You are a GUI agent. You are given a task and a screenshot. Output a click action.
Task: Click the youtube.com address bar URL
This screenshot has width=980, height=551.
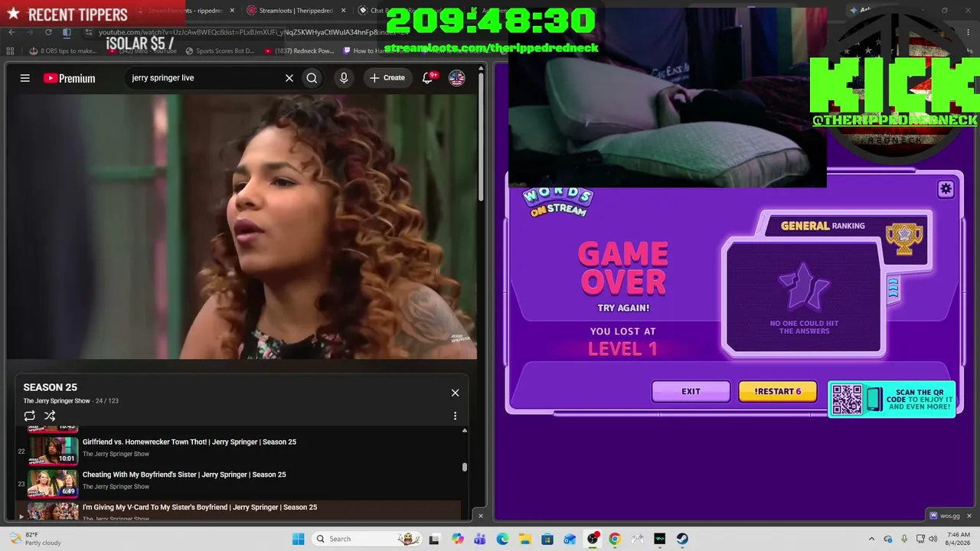tap(253, 32)
